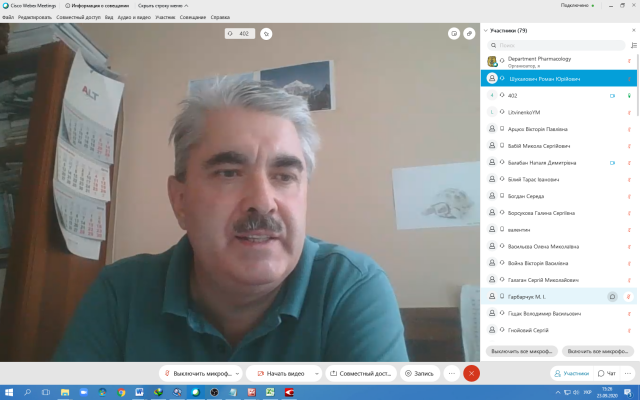Focus the Поиск participant search field
Screen dimensions: 640x400
point(556,45)
